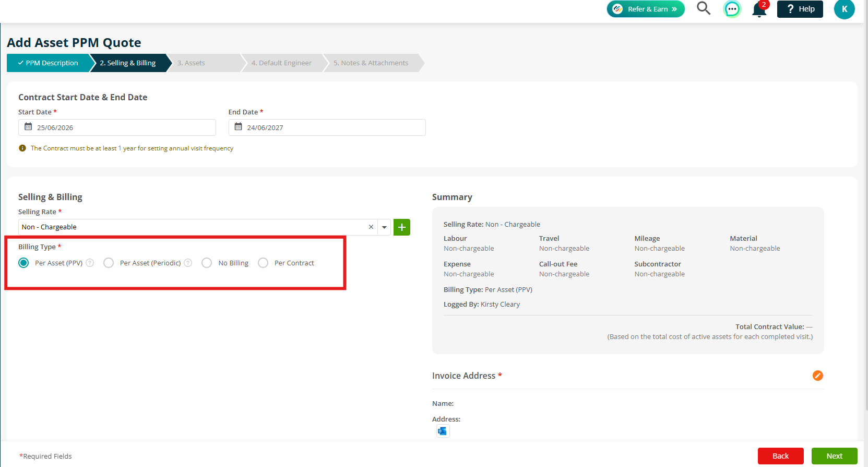Click the 'Billing Type: Per Asset (PPV)' summary

coord(488,289)
